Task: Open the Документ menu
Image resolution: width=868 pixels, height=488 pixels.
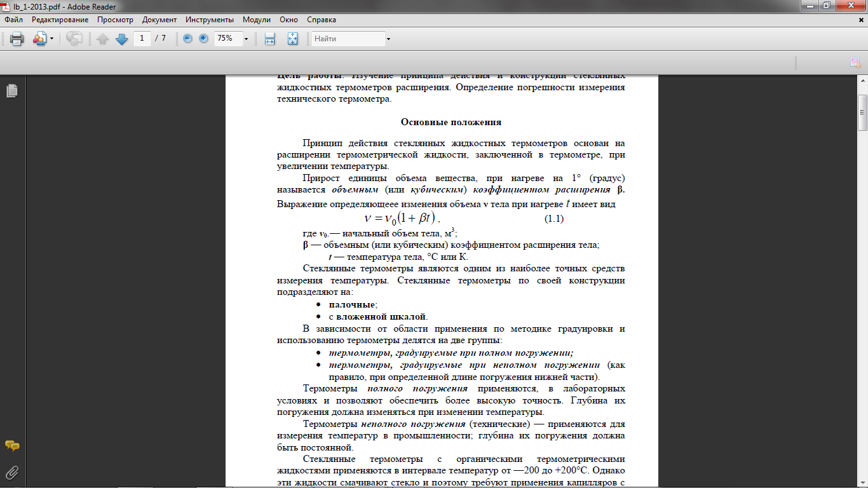Action: point(159,20)
